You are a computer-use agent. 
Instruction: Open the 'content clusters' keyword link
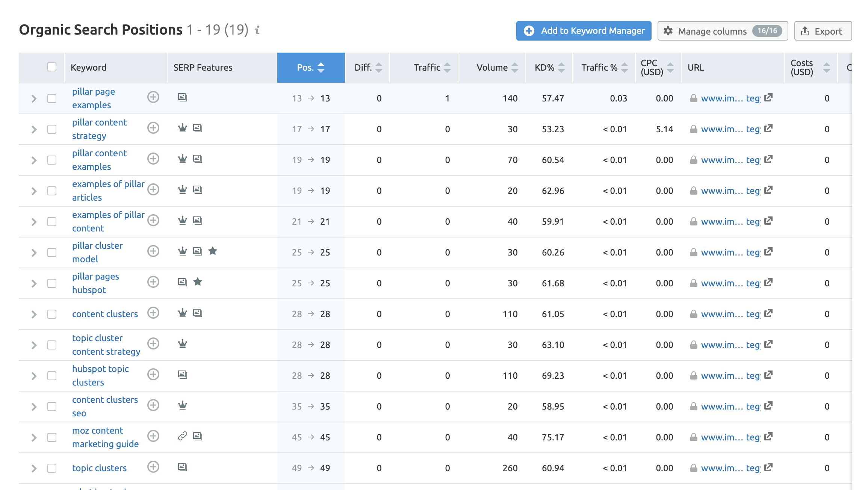pyautogui.click(x=105, y=314)
